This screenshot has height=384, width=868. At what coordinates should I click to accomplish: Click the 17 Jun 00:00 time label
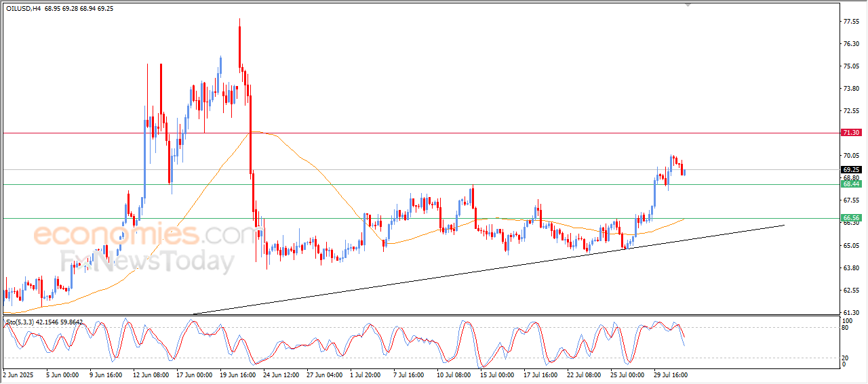[x=195, y=374]
